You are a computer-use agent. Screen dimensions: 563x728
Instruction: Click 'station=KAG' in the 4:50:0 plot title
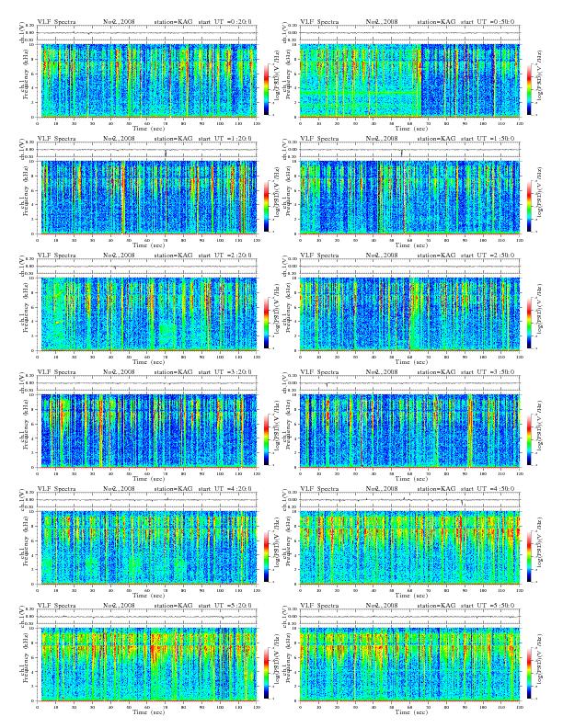click(436, 488)
